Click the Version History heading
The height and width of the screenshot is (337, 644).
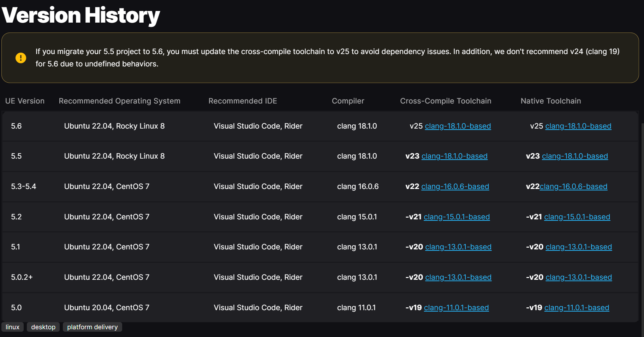81,16
